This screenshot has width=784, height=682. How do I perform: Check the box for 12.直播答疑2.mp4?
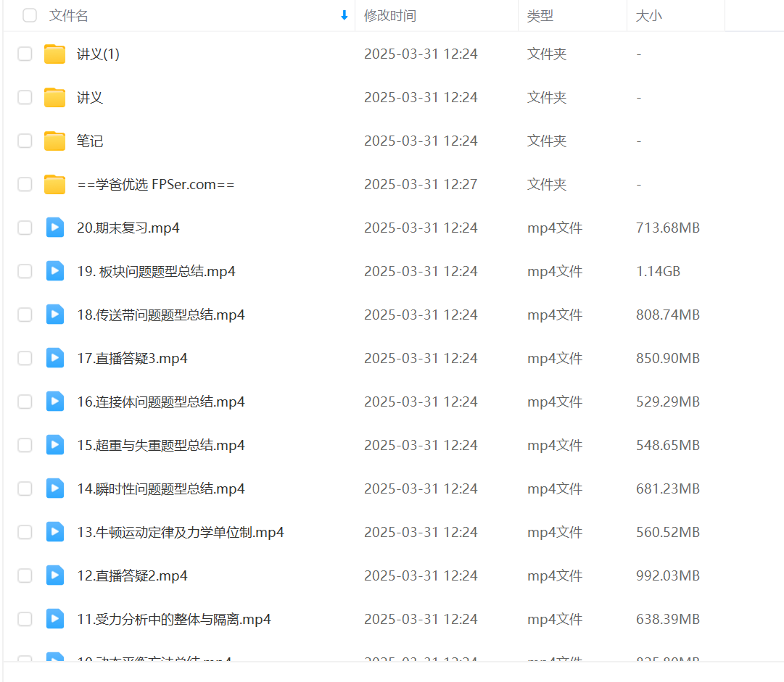(x=25, y=575)
